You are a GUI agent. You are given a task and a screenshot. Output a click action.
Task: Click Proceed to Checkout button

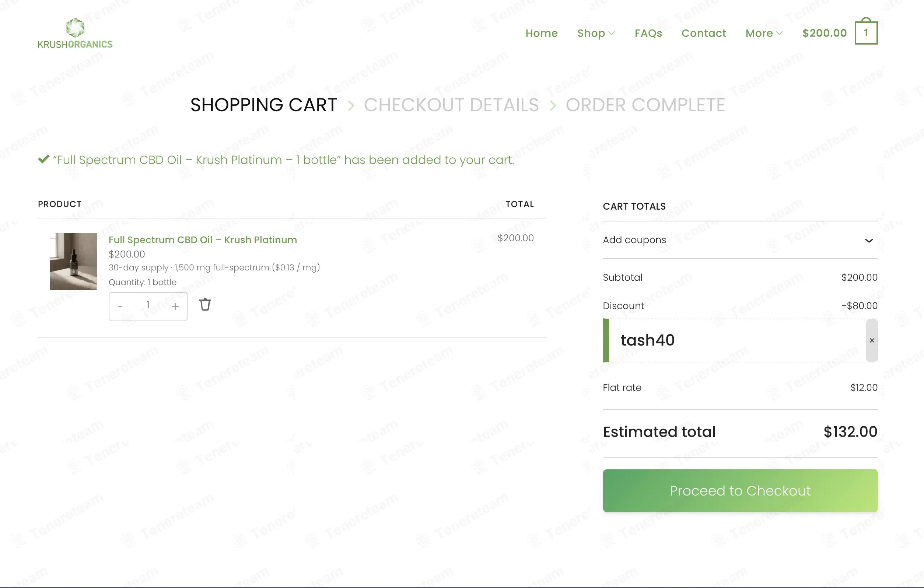click(x=740, y=490)
